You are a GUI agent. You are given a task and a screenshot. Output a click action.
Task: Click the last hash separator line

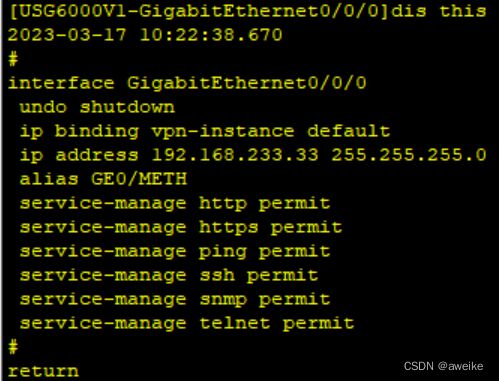point(13,347)
